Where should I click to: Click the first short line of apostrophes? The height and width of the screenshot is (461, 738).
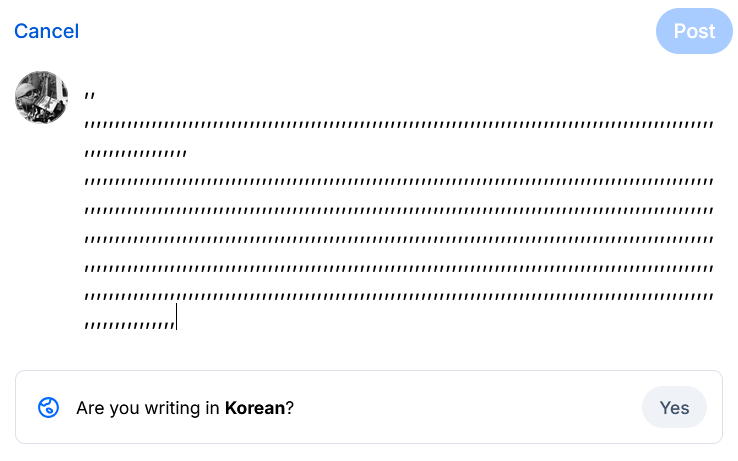[90, 97]
